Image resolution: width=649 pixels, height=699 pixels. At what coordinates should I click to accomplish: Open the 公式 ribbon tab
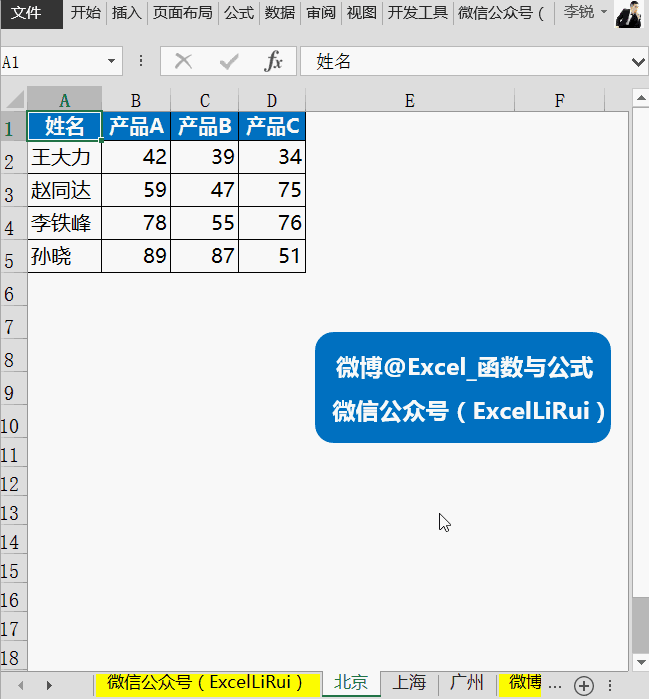point(239,12)
